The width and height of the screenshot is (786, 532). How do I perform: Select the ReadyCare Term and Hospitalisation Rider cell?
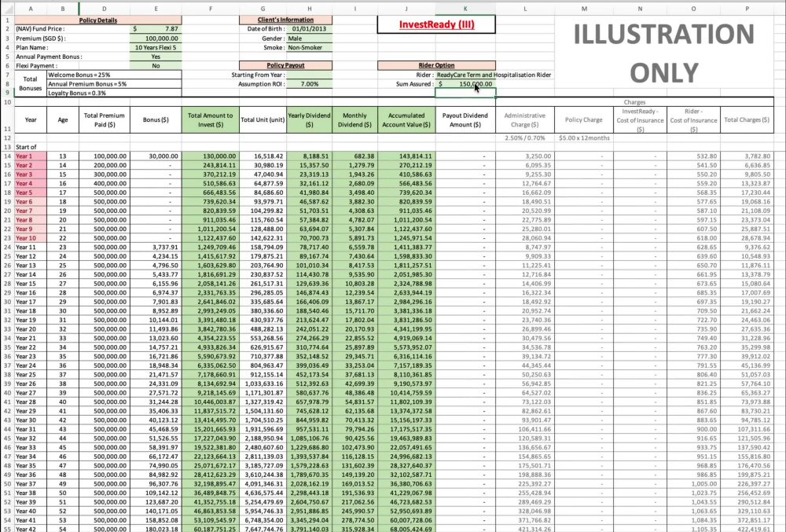coord(494,75)
